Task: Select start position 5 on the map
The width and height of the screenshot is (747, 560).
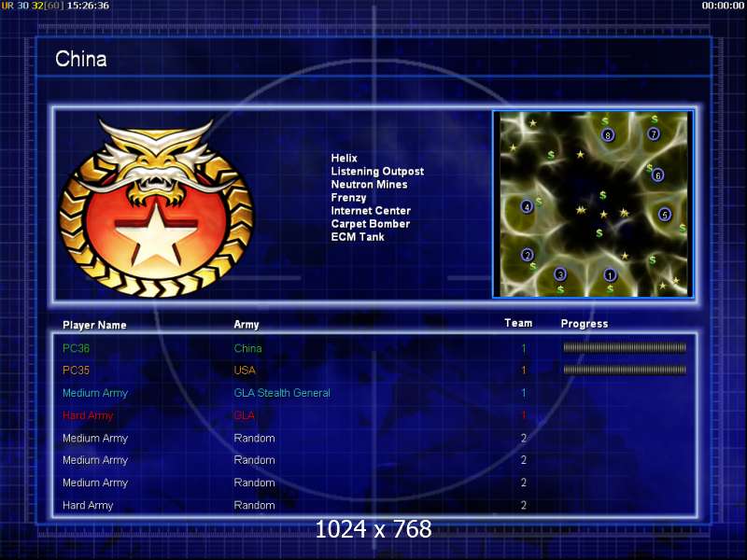Action: (665, 215)
